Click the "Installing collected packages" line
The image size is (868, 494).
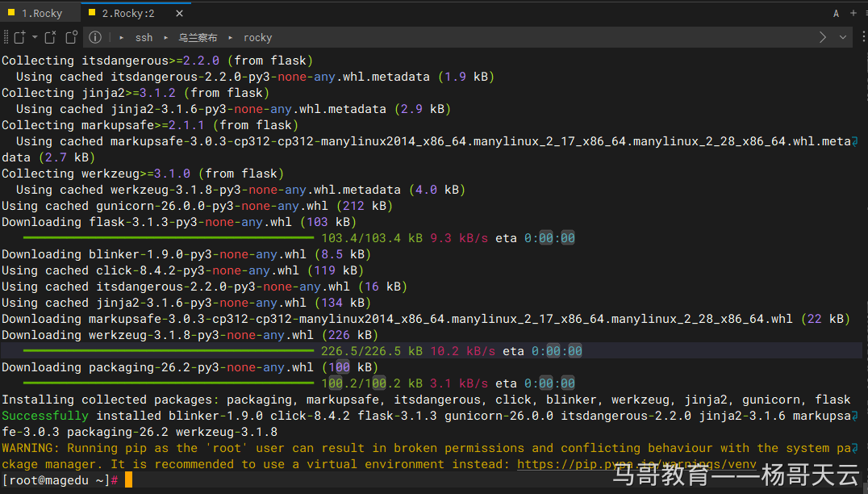pyautogui.click(x=426, y=400)
